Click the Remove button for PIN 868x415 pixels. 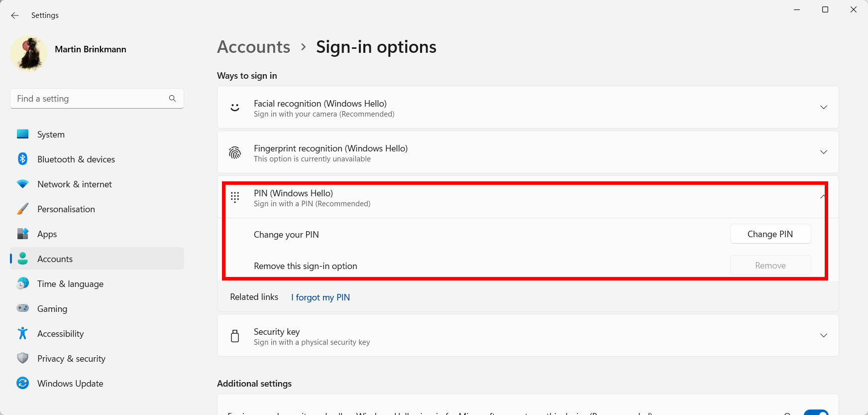click(770, 266)
